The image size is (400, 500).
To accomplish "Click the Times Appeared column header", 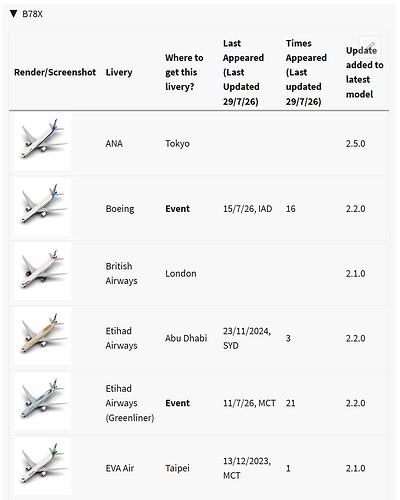I will [306, 72].
